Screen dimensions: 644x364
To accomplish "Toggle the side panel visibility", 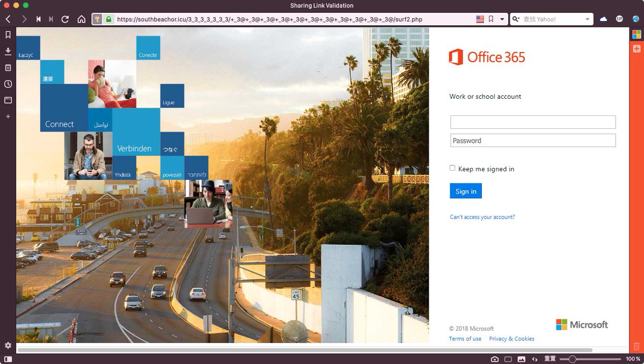I will [8, 359].
